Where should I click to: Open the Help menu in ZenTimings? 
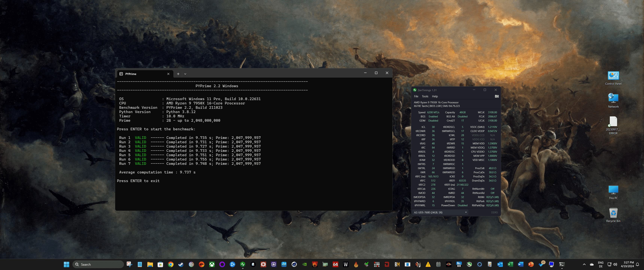point(435,96)
